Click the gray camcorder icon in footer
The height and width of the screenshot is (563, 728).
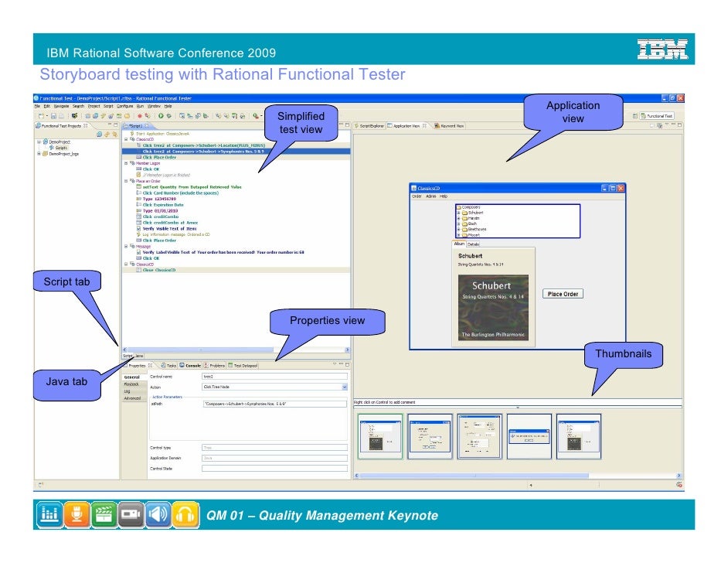(x=131, y=515)
